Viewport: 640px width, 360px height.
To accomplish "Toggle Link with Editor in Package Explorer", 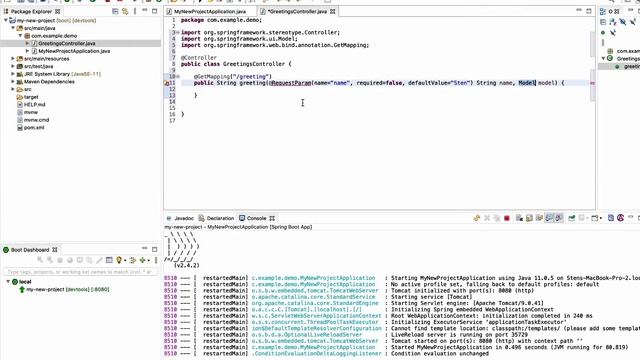I will coord(125,11).
